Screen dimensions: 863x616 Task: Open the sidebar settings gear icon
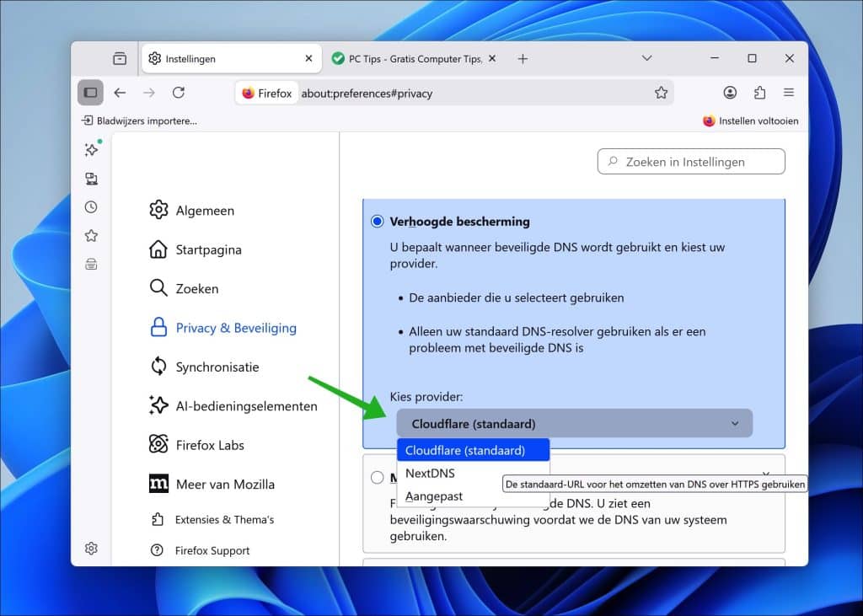[90, 548]
